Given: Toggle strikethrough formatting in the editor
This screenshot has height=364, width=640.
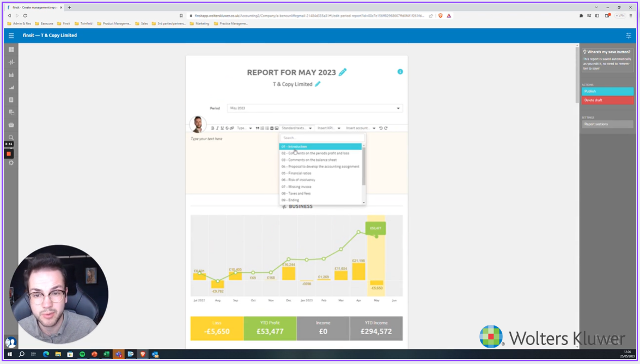Looking at the screenshot, I should click(x=227, y=128).
